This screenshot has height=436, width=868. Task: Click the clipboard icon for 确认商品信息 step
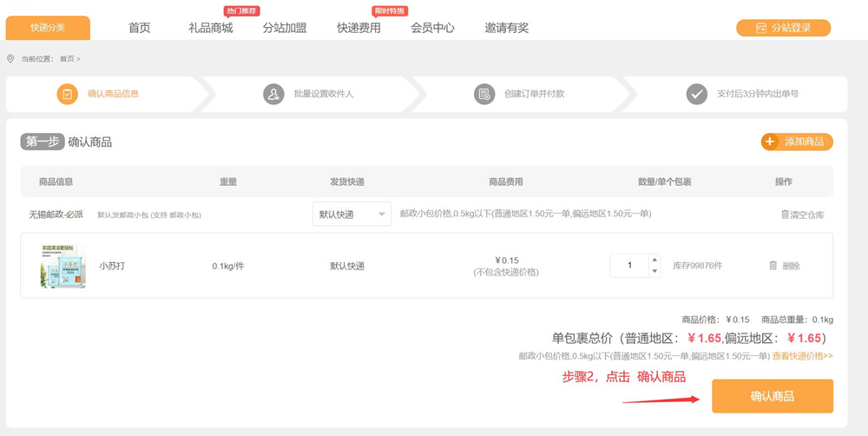point(67,94)
